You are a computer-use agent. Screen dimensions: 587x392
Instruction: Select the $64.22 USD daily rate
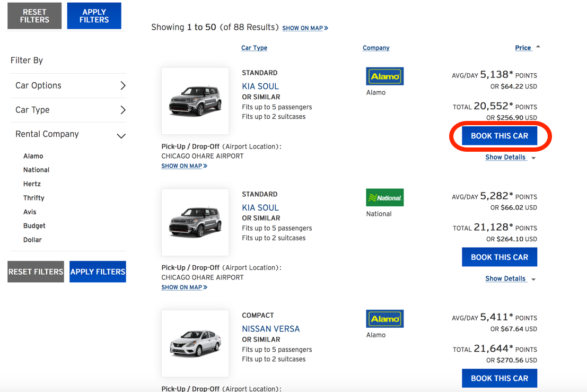(x=514, y=86)
